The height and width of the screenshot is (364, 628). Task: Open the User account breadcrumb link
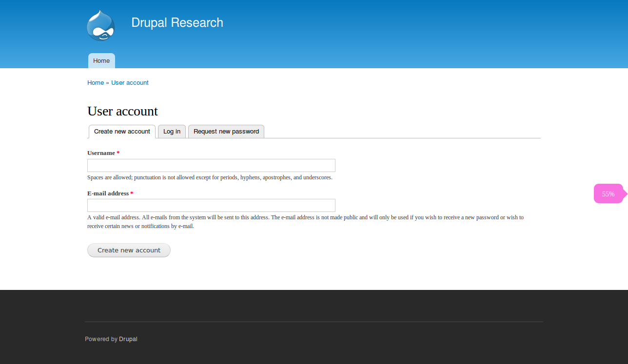point(130,83)
